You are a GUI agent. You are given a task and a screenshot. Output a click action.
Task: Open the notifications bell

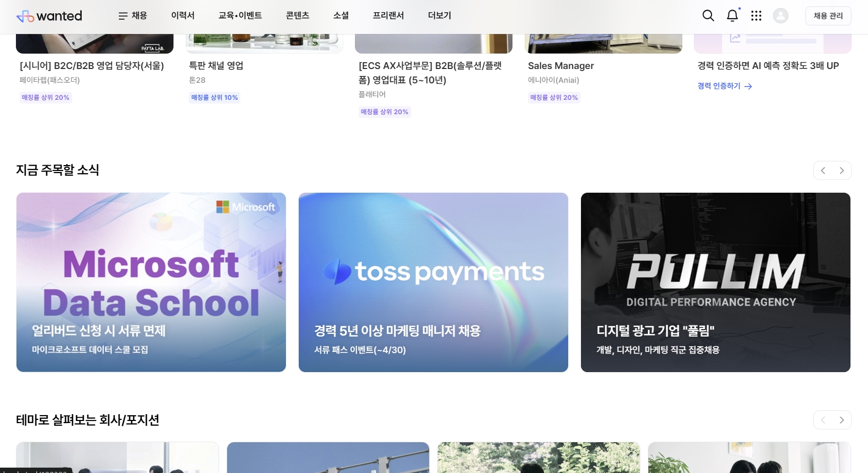pyautogui.click(x=732, y=16)
